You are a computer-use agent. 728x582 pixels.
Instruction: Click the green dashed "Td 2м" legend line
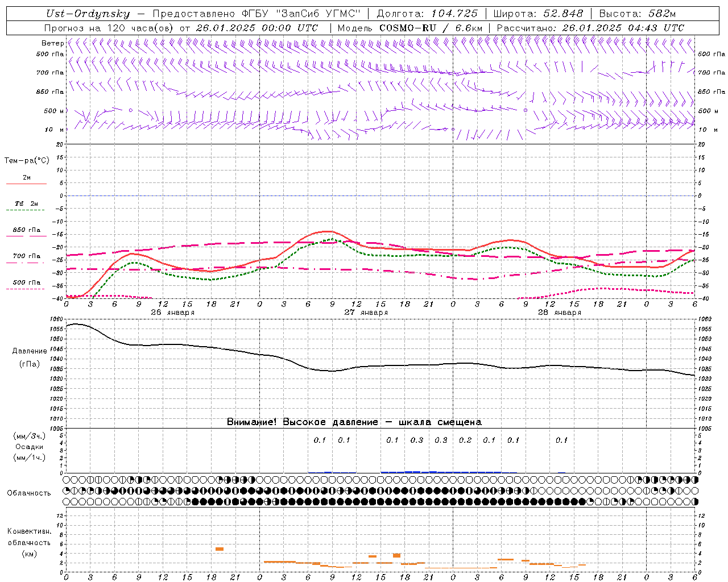click(x=26, y=210)
